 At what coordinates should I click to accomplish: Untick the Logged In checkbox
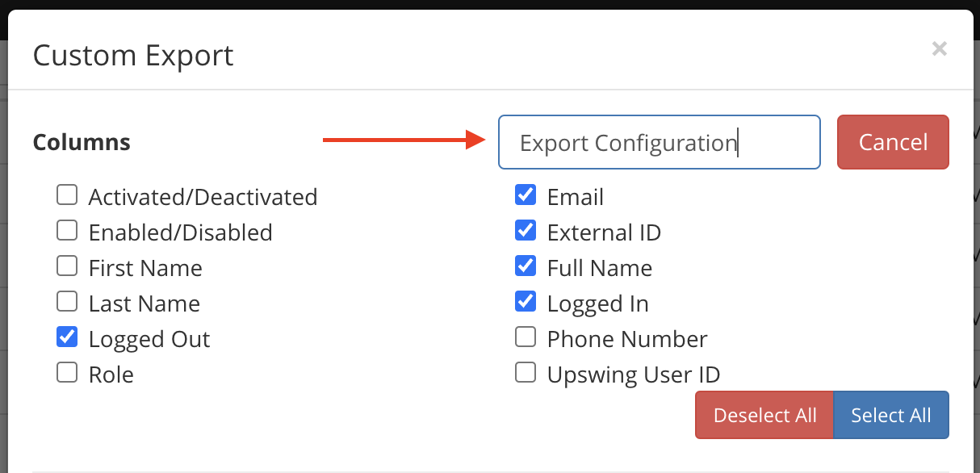click(x=526, y=301)
